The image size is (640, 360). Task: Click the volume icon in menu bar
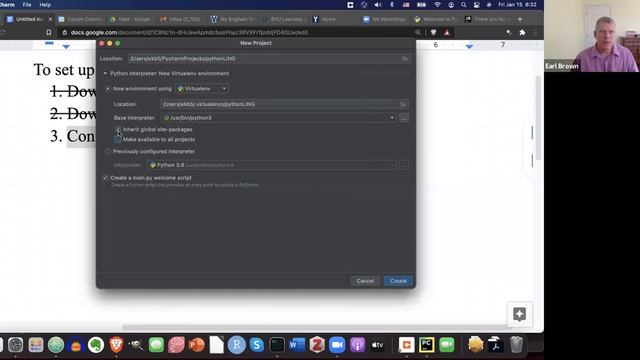tap(378, 5)
